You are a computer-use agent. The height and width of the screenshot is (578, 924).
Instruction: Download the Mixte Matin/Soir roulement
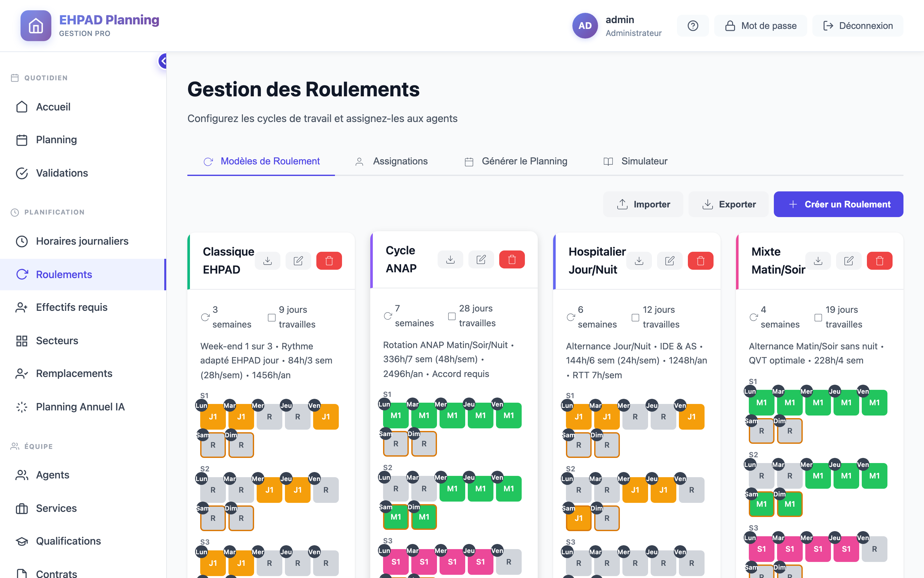coord(818,261)
